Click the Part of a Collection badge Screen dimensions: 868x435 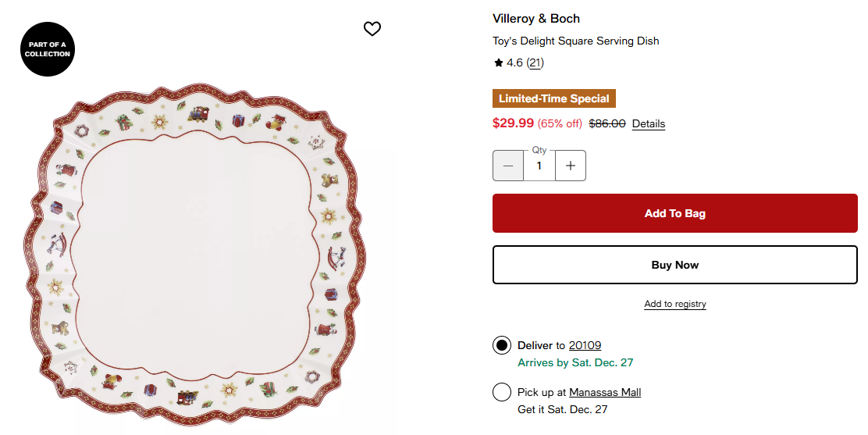[x=47, y=49]
